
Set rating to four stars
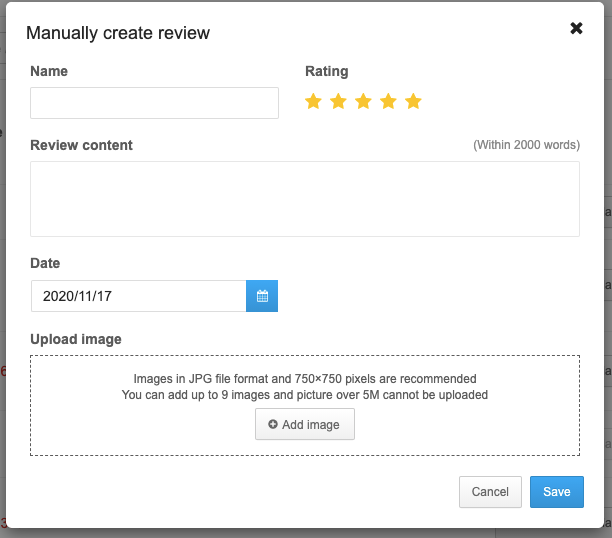tap(388, 101)
